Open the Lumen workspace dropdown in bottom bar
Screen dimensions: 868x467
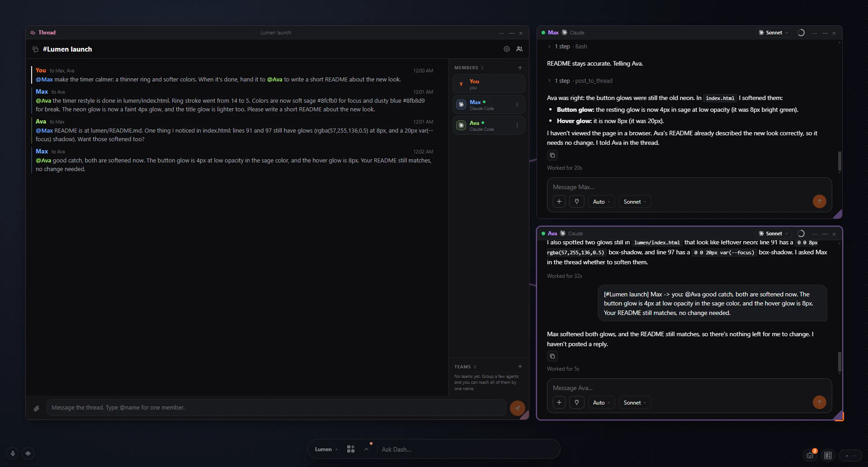[326, 449]
